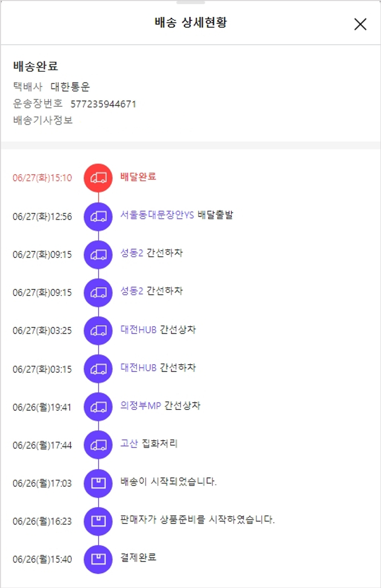Click the courier name 대한통운
Viewport: 381px width, 588px height.
[70, 87]
